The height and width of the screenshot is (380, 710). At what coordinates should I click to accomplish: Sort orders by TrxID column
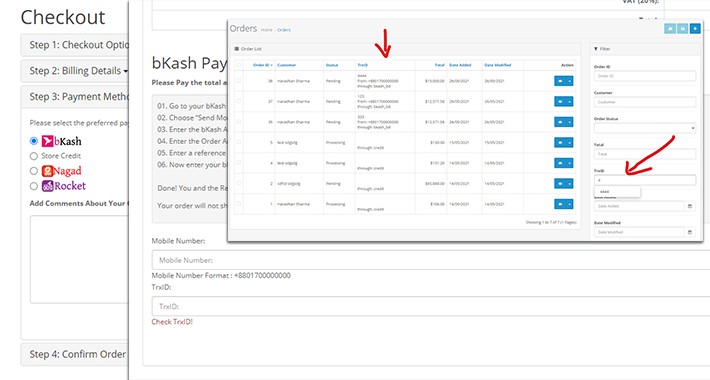[363, 65]
